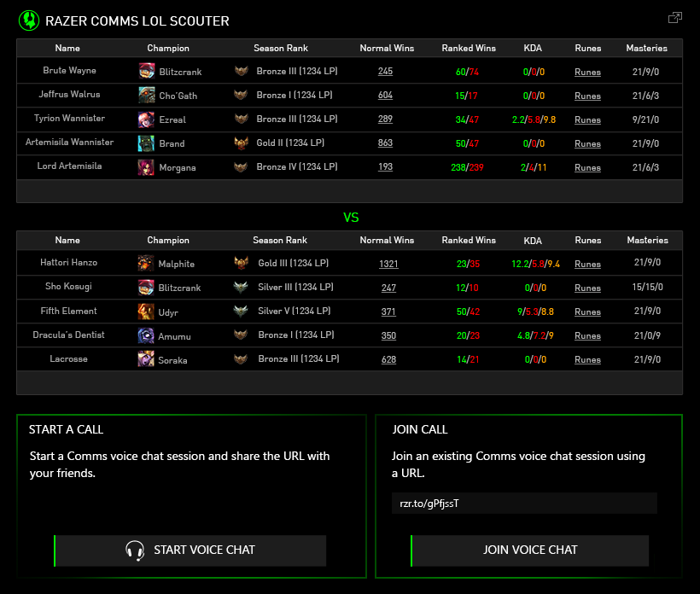Screen dimensions: 700x594
Task: Click Sho Kosugi's Silver III rank emblem
Action: [242, 288]
